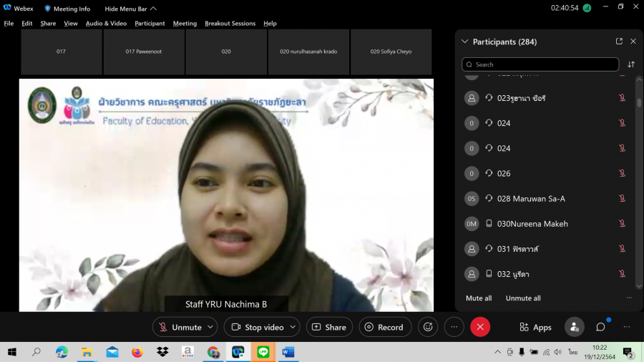644x362 pixels.
Task: Click the Record button
Action: point(384,327)
